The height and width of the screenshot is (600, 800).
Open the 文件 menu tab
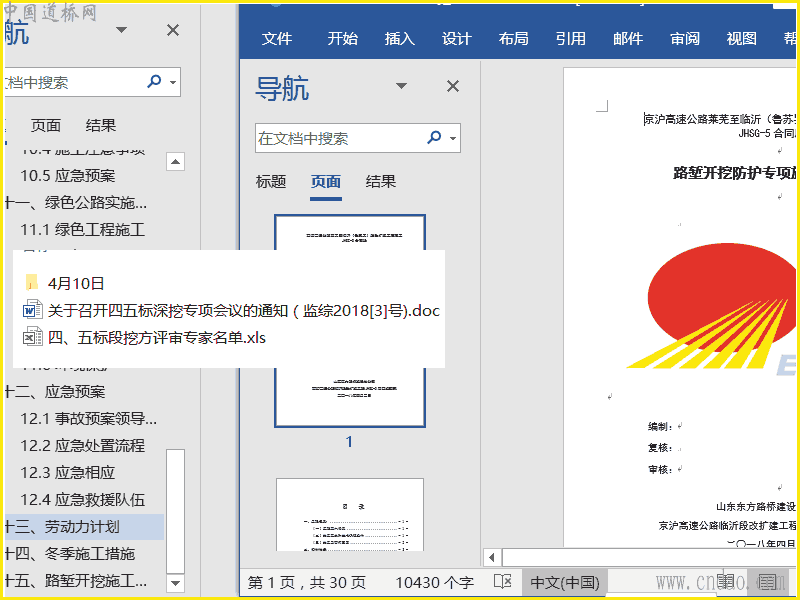point(277,39)
